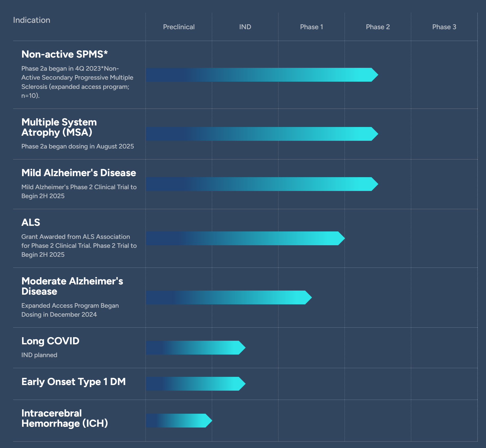Click the Preclinical column header
The width and height of the screenshot is (486, 448).
click(179, 27)
